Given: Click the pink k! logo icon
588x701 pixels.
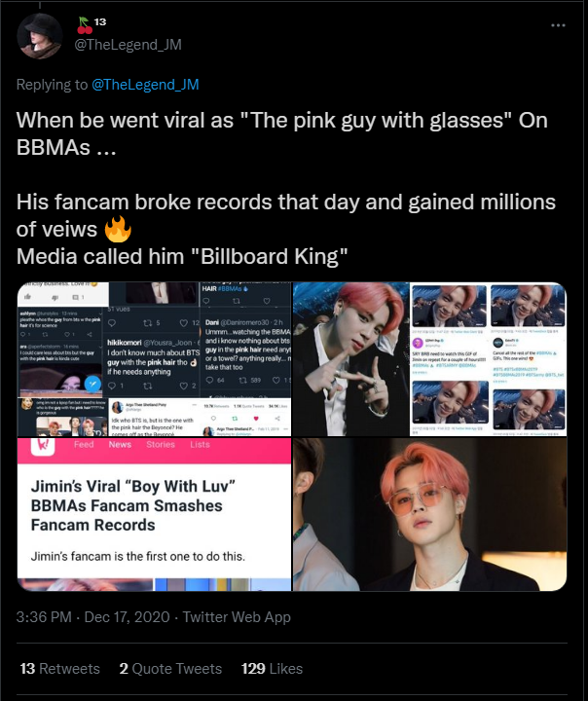Looking at the screenshot, I should [43, 446].
